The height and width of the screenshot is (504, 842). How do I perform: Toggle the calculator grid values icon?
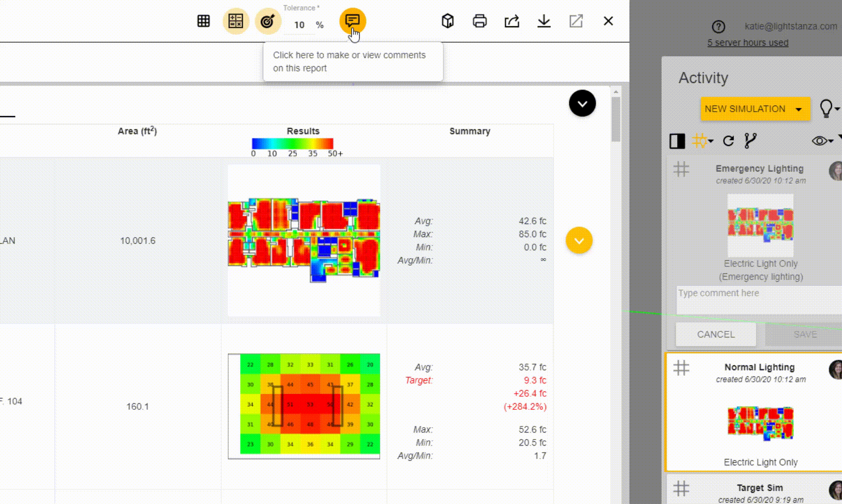pyautogui.click(x=235, y=21)
